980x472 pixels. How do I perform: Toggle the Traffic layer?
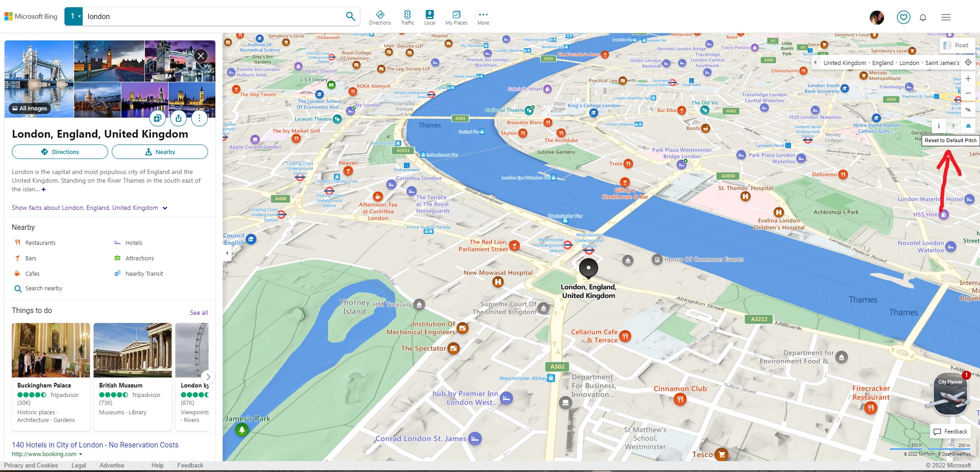408,17
